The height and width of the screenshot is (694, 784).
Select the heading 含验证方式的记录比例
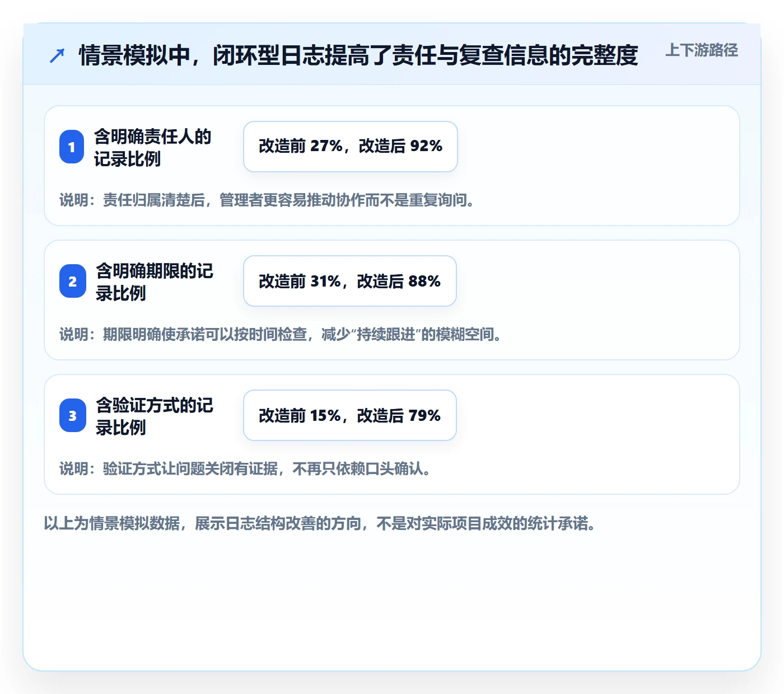(155, 416)
